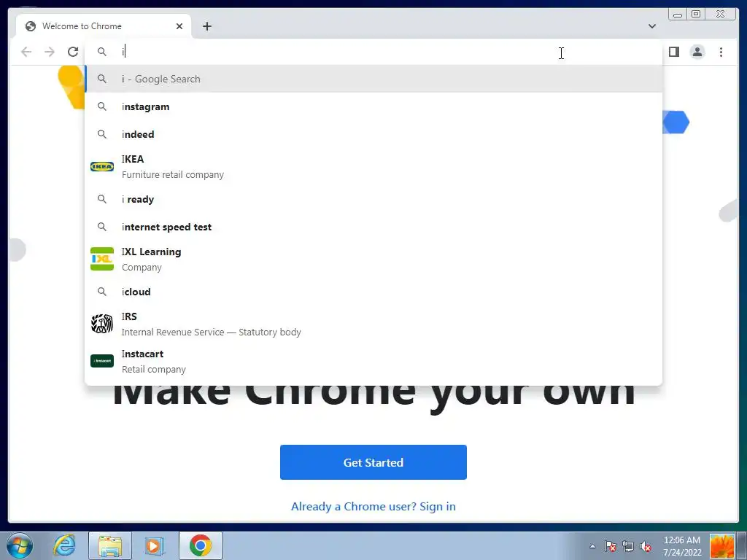Click the search icon beside indeed
747x560 pixels.
(x=102, y=134)
